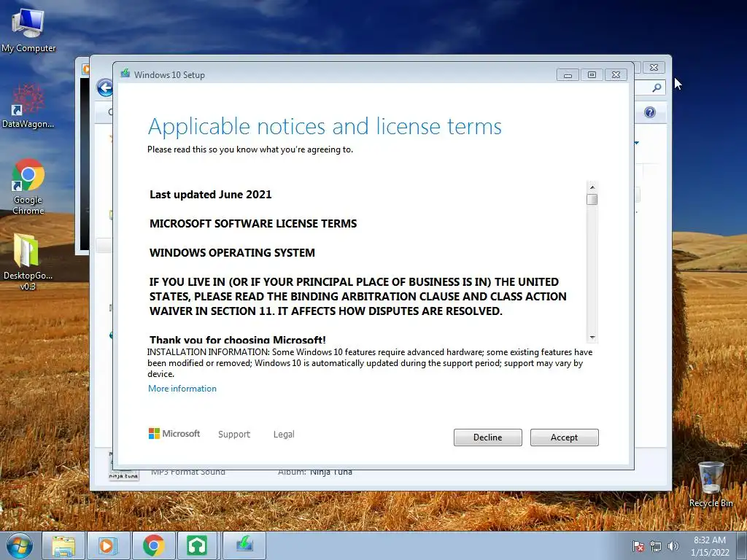Image resolution: width=747 pixels, height=560 pixels.
Task: Open the Support link
Action: (x=234, y=435)
